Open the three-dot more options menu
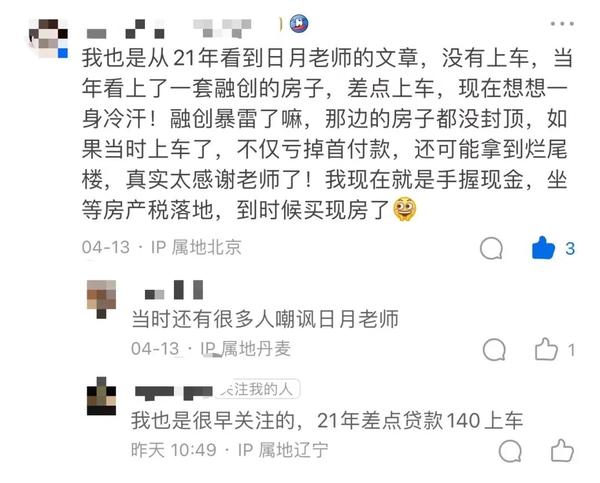This screenshot has width=600, height=483. tap(562, 24)
